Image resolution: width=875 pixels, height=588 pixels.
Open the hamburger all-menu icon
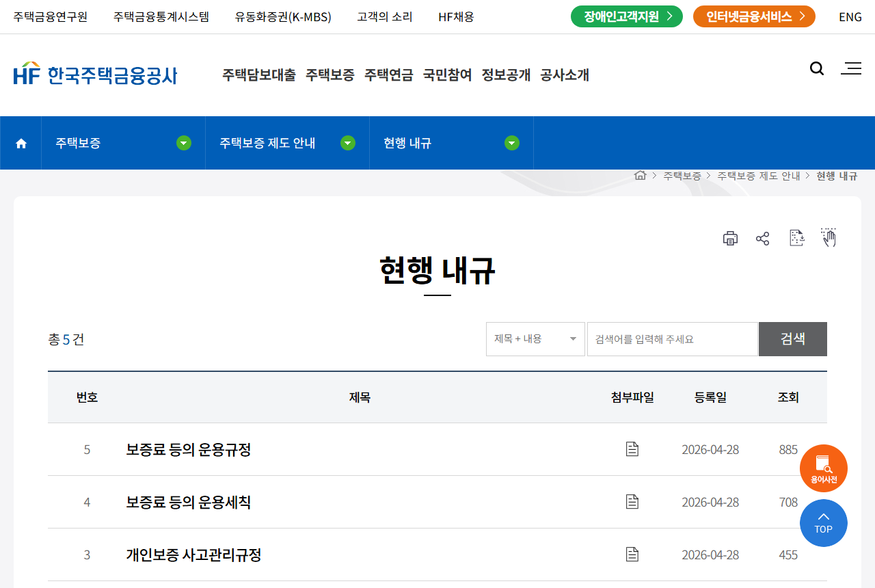[851, 68]
